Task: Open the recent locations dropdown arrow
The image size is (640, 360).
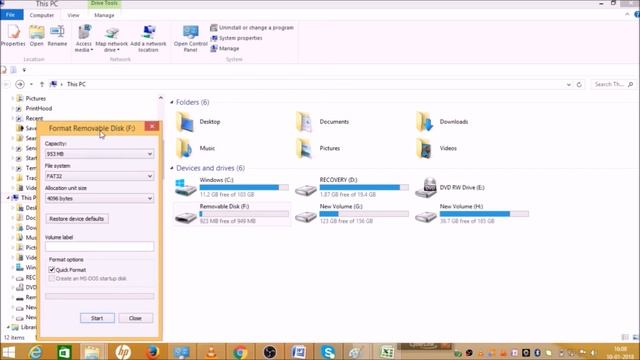Action: coord(31,84)
